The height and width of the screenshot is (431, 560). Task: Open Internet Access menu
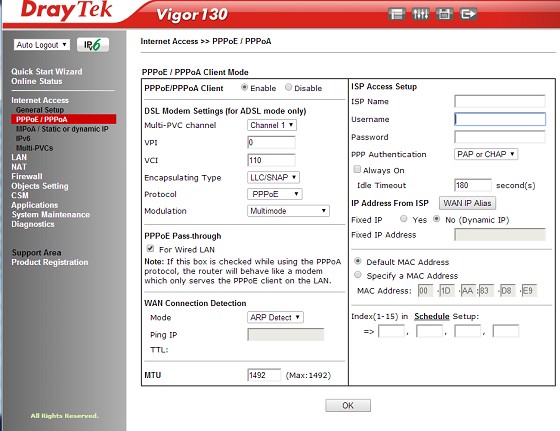point(40,100)
